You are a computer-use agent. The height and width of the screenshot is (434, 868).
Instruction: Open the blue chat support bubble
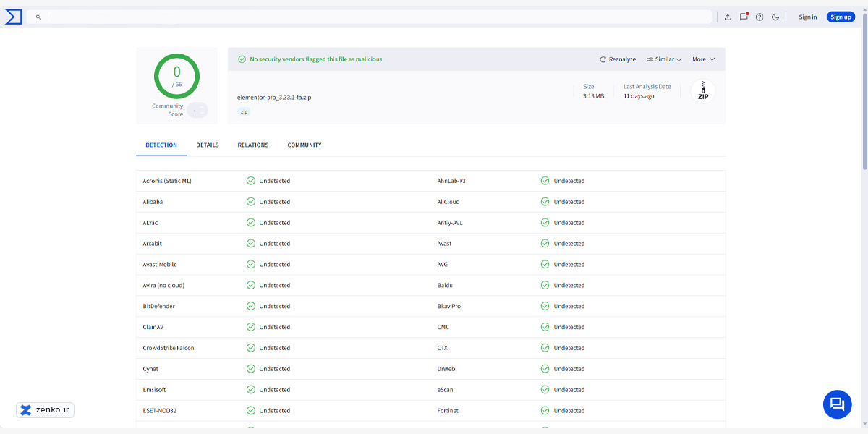[x=837, y=404]
